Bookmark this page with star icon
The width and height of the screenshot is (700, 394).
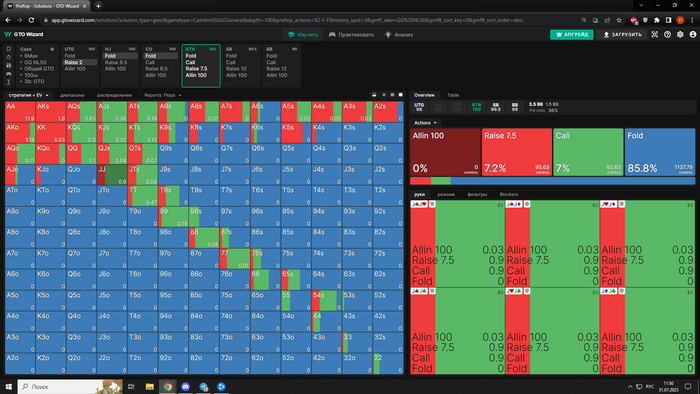point(619,20)
